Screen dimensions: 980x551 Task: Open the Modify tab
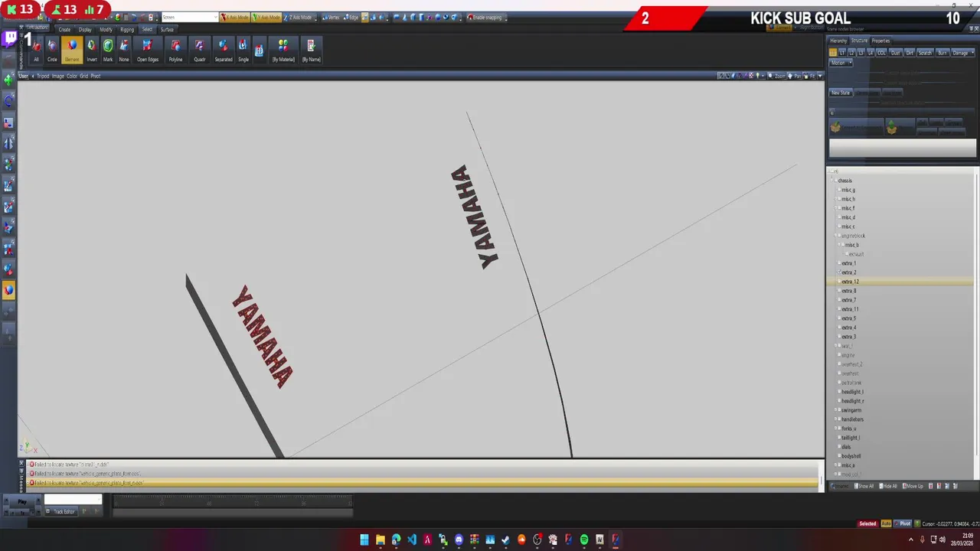pyautogui.click(x=106, y=30)
